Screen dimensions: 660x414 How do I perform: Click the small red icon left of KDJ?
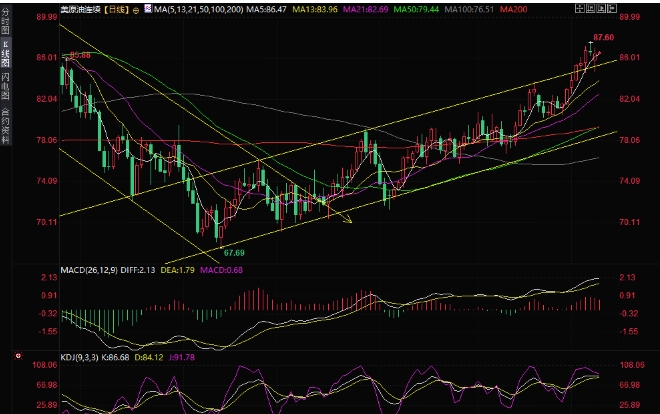(x=18, y=356)
